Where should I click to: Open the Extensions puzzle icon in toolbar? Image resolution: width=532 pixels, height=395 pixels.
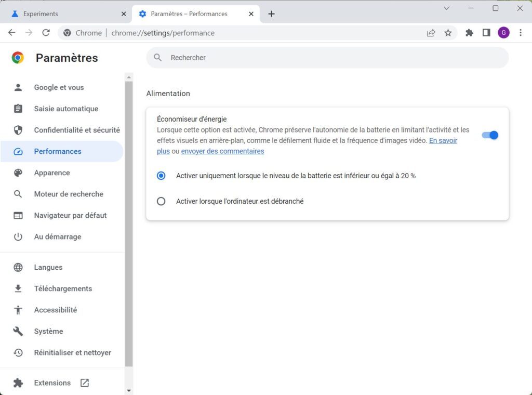click(x=469, y=33)
